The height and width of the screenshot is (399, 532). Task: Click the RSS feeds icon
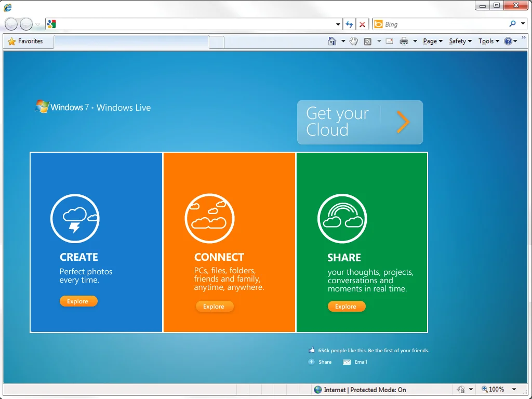coord(367,42)
